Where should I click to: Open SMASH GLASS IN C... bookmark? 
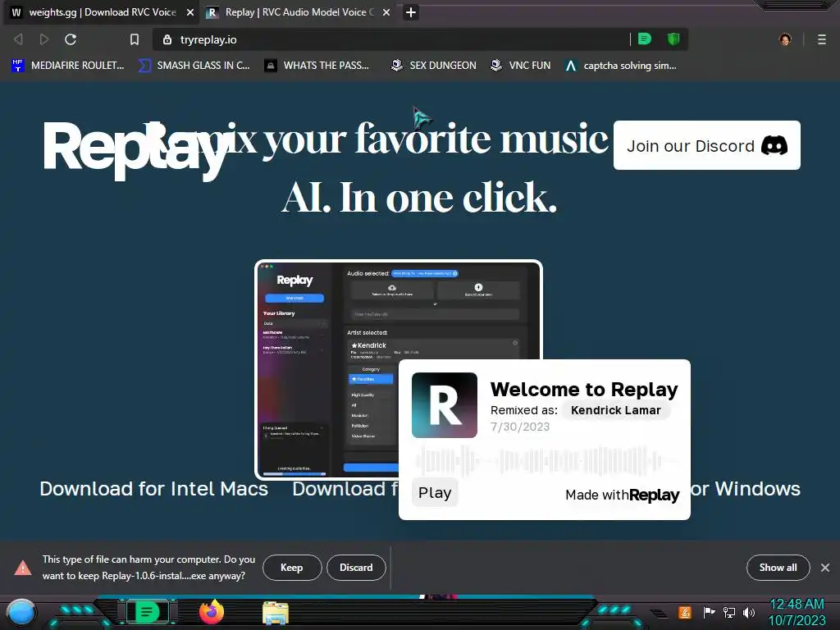[x=194, y=66]
